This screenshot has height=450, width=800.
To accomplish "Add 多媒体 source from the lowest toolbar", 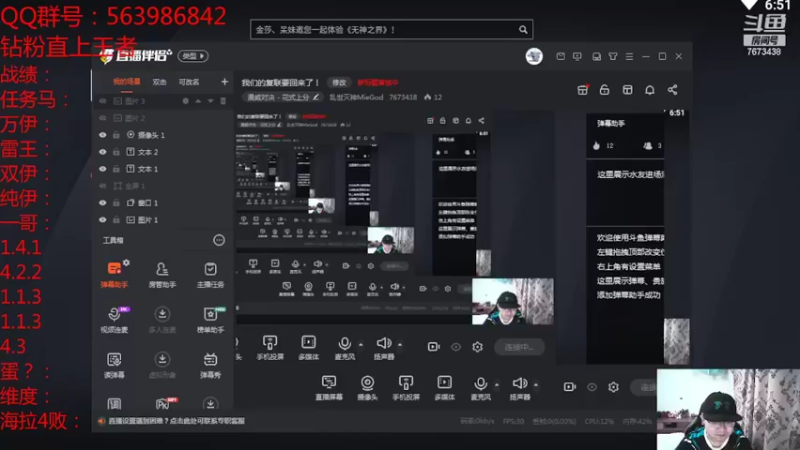I will [x=444, y=388].
